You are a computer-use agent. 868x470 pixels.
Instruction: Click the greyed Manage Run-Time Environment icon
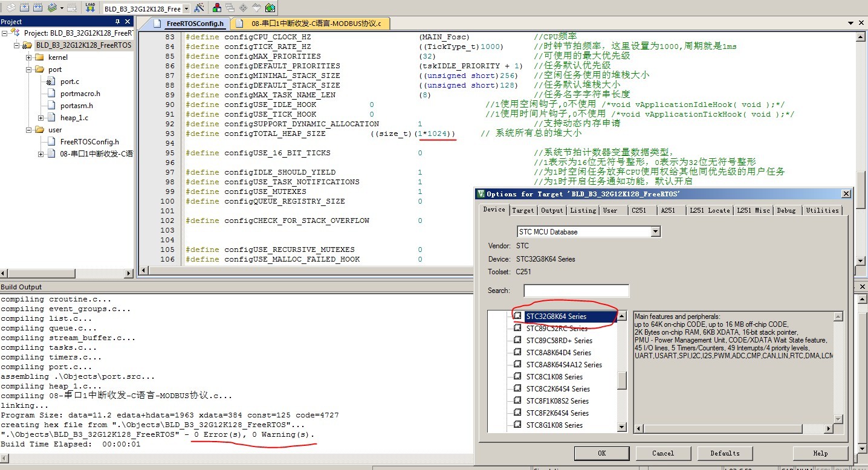point(243,8)
